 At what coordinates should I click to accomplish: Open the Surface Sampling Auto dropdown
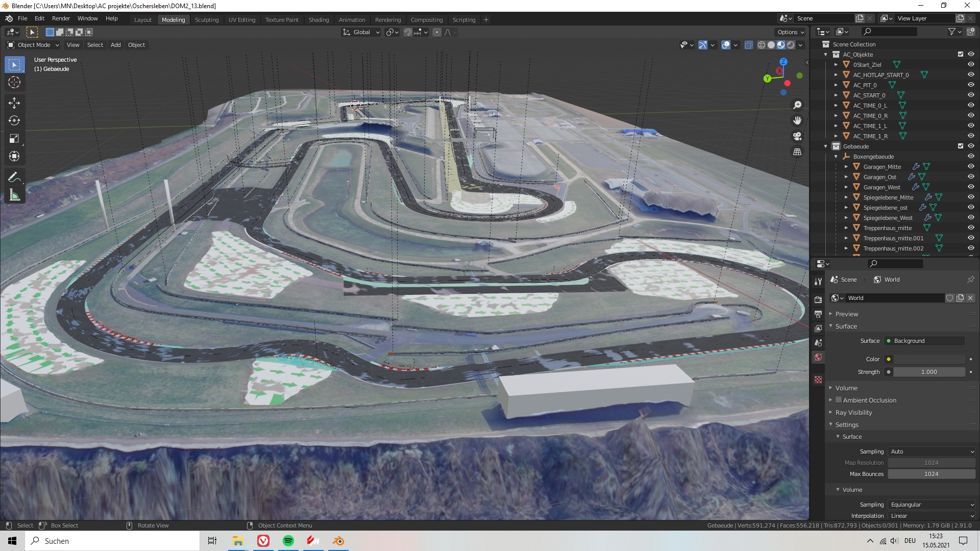[932, 452]
